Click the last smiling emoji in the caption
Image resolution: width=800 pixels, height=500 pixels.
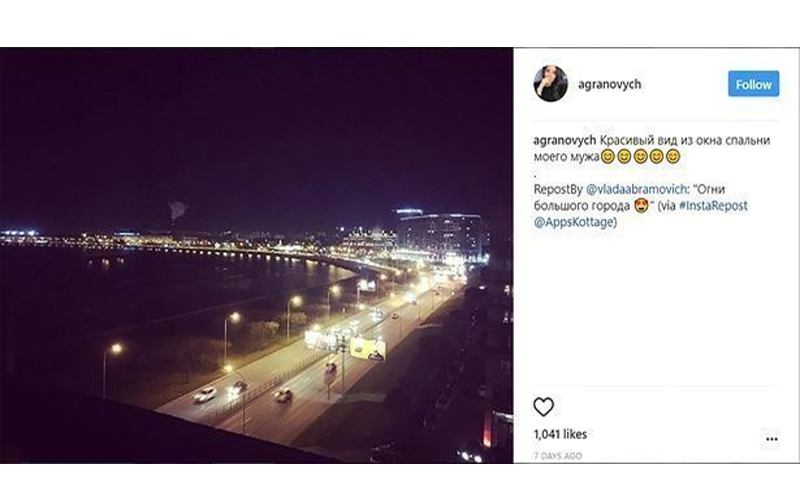point(673,157)
